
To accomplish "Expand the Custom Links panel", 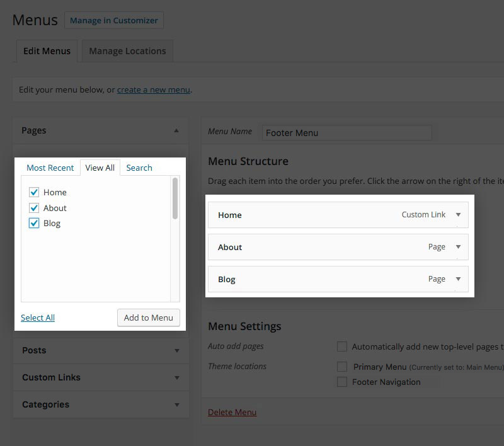I will coord(176,377).
